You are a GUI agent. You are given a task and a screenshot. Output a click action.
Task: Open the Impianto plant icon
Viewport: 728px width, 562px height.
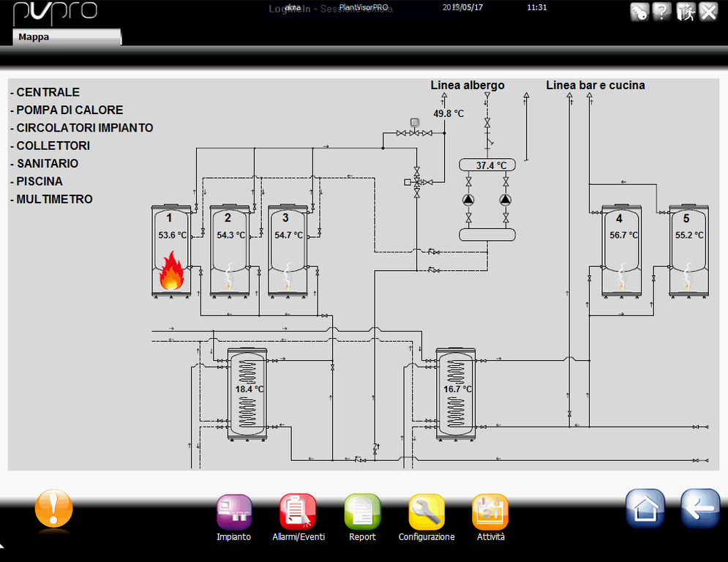pyautogui.click(x=234, y=512)
